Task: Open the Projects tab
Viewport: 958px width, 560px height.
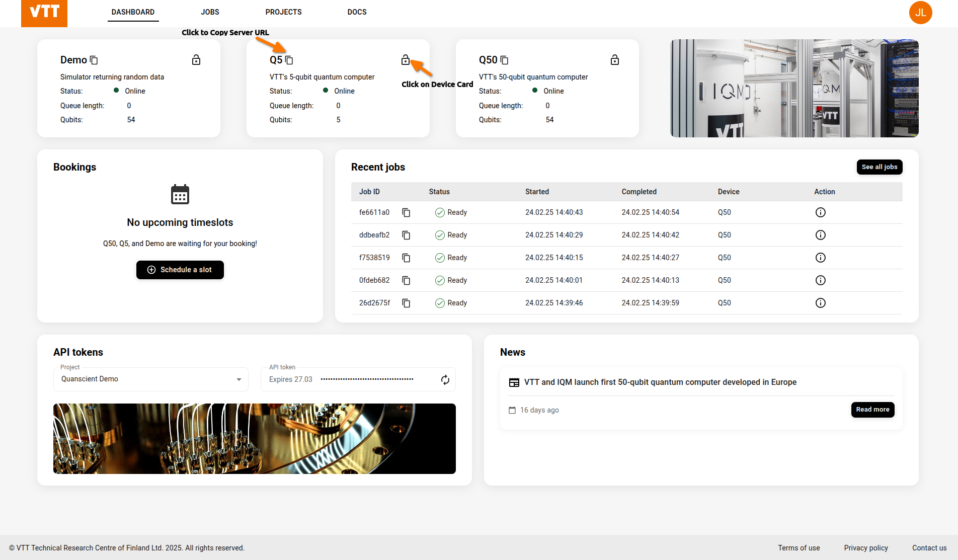Action: (284, 12)
